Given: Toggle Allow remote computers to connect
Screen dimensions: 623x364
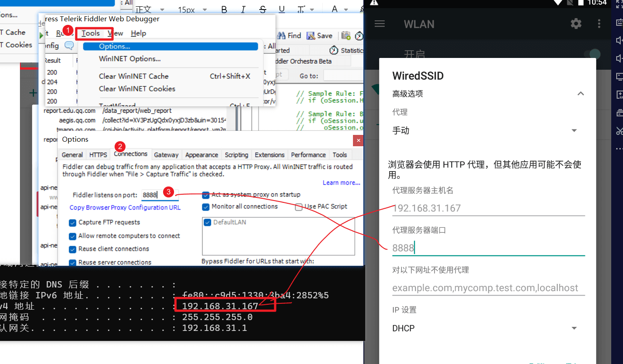Looking at the screenshot, I should click(x=72, y=236).
